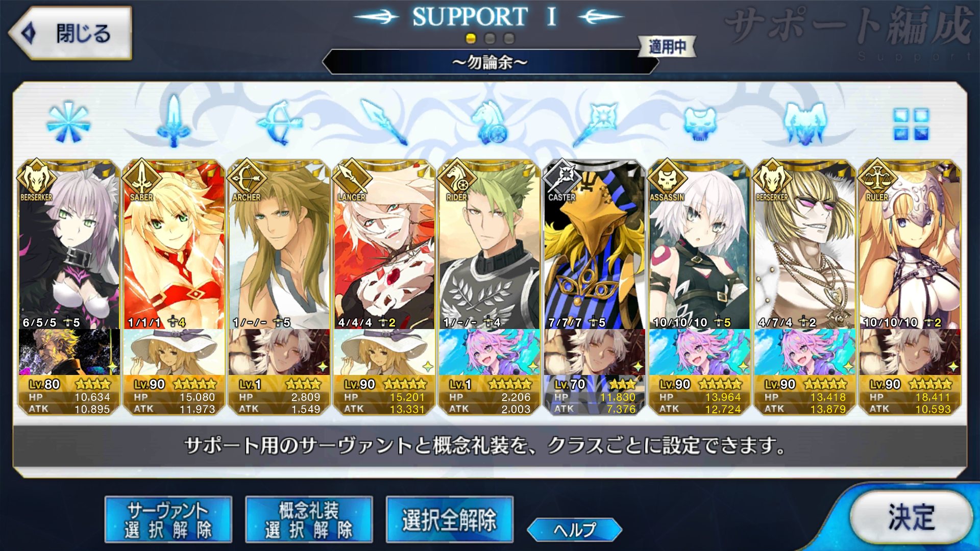Click the 選択全解除 clear all button
The width and height of the screenshot is (980, 551).
tap(450, 519)
